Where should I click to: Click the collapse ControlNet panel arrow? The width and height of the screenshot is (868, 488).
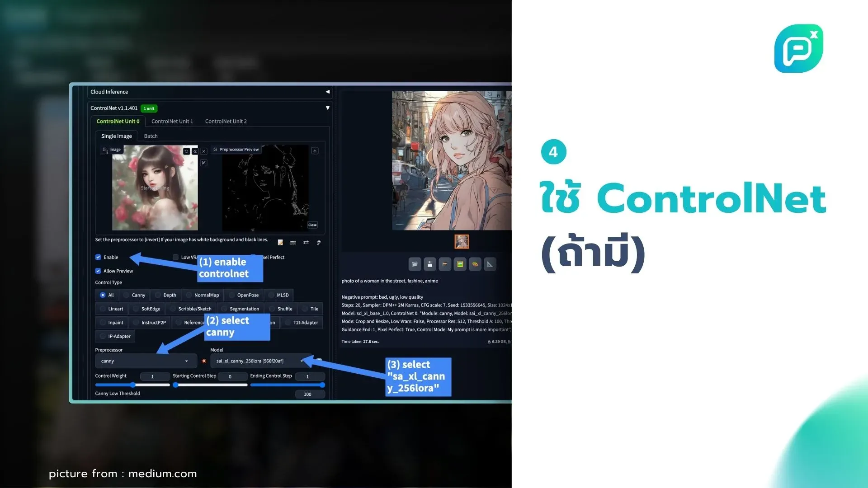[x=327, y=108]
